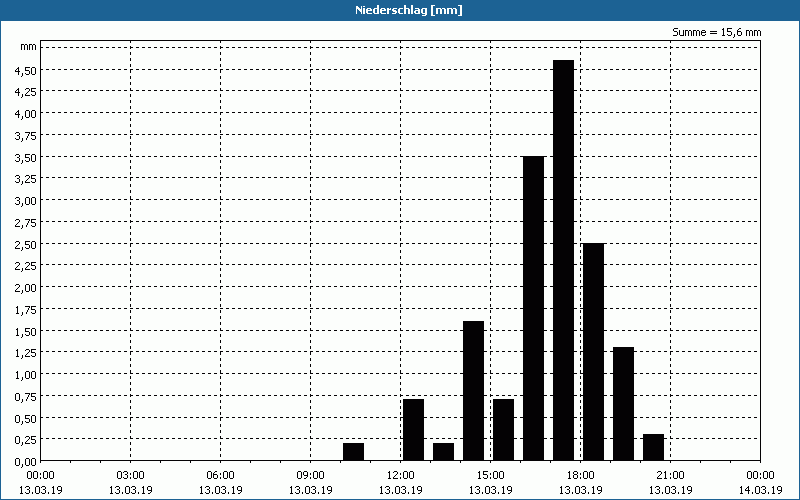Click the 2,50 y-axis label
Screen dimensions: 800x500
click(26, 244)
